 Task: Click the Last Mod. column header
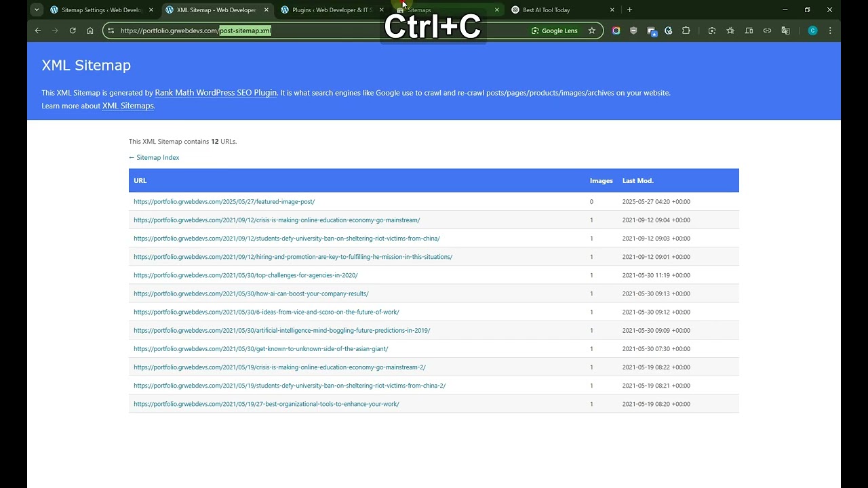click(x=638, y=180)
